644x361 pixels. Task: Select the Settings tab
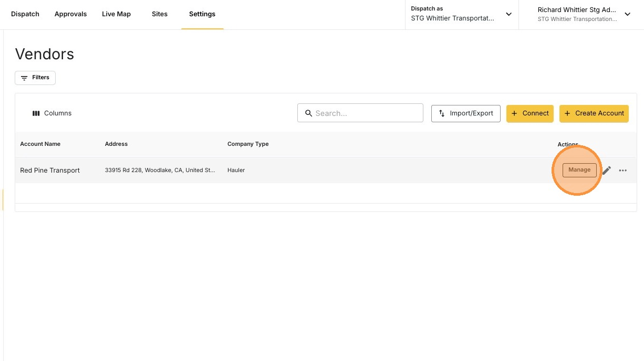click(x=202, y=14)
